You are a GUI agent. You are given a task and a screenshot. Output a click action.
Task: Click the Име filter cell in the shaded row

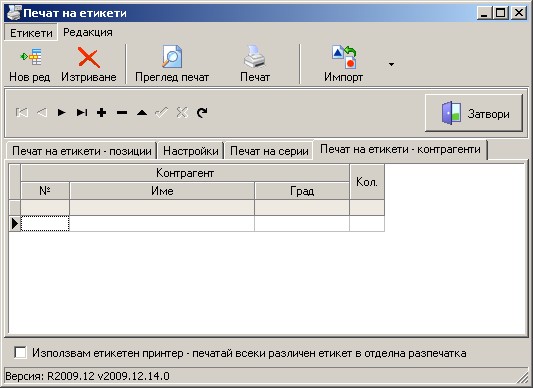162,207
